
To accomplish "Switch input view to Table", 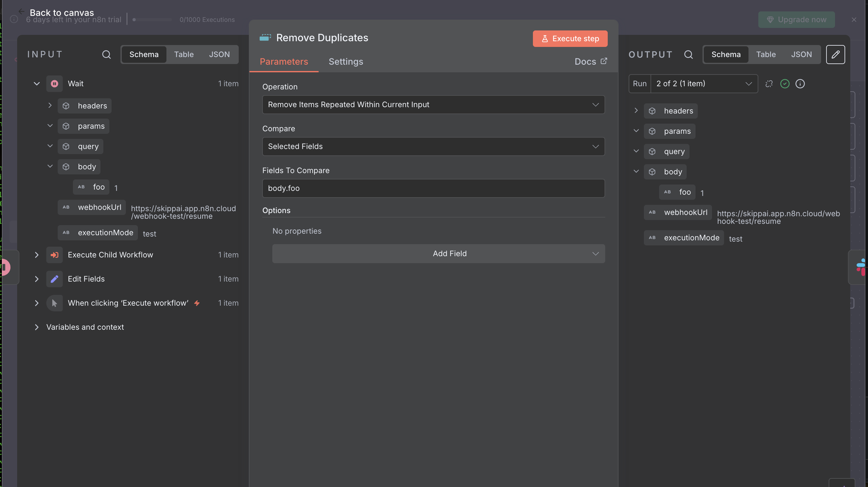I will (184, 55).
